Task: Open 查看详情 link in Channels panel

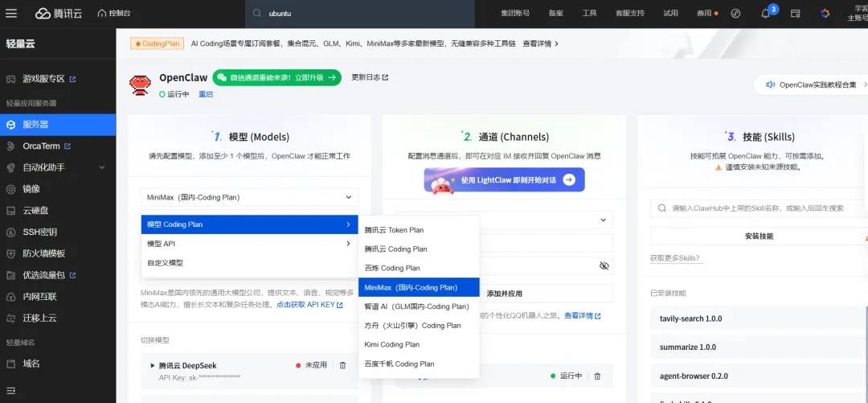Action: tap(583, 315)
